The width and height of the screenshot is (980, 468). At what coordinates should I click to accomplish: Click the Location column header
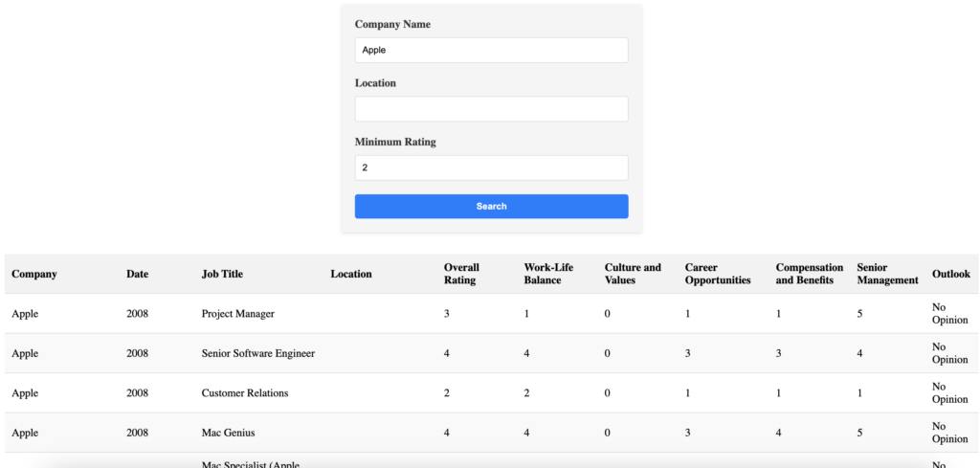click(x=351, y=274)
